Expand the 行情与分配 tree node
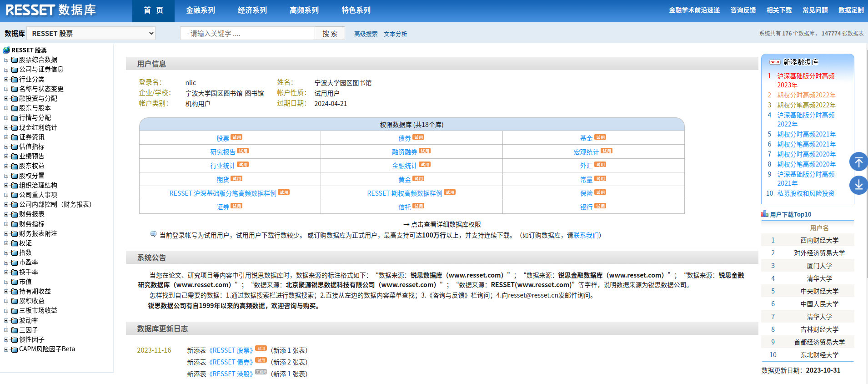 click(6, 118)
